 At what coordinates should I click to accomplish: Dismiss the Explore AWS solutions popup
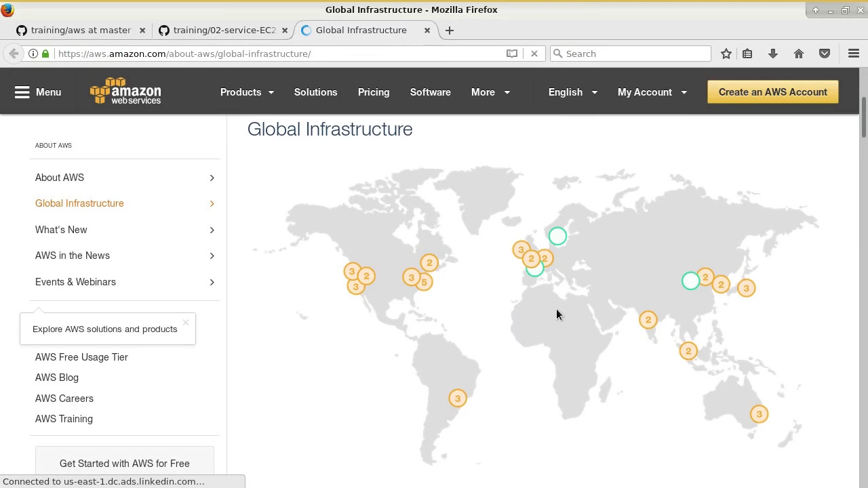(185, 323)
